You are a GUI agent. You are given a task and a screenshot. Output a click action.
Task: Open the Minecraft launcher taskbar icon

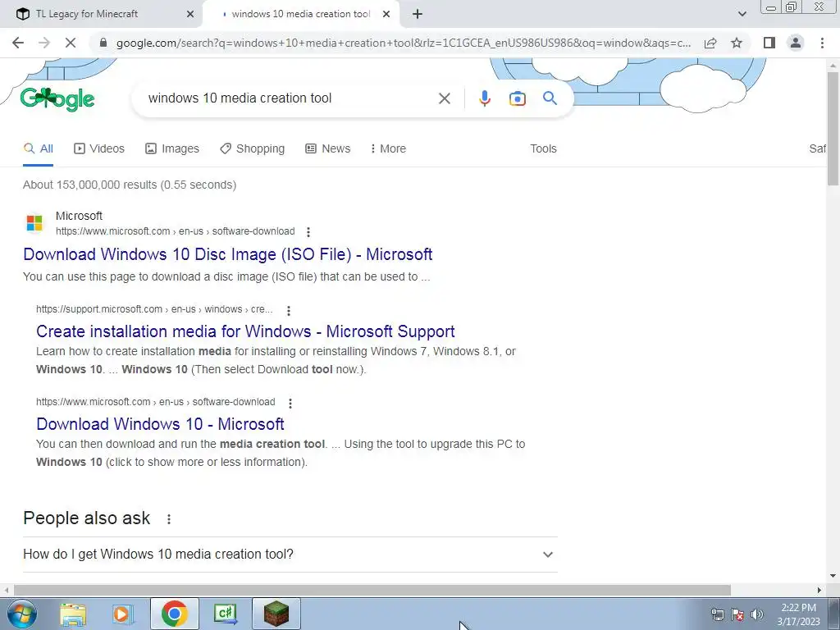276,614
